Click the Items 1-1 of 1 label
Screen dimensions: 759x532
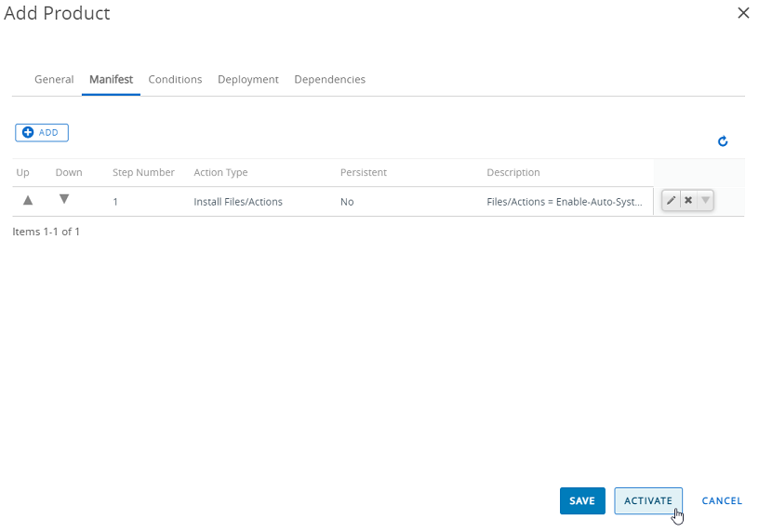[x=46, y=232]
